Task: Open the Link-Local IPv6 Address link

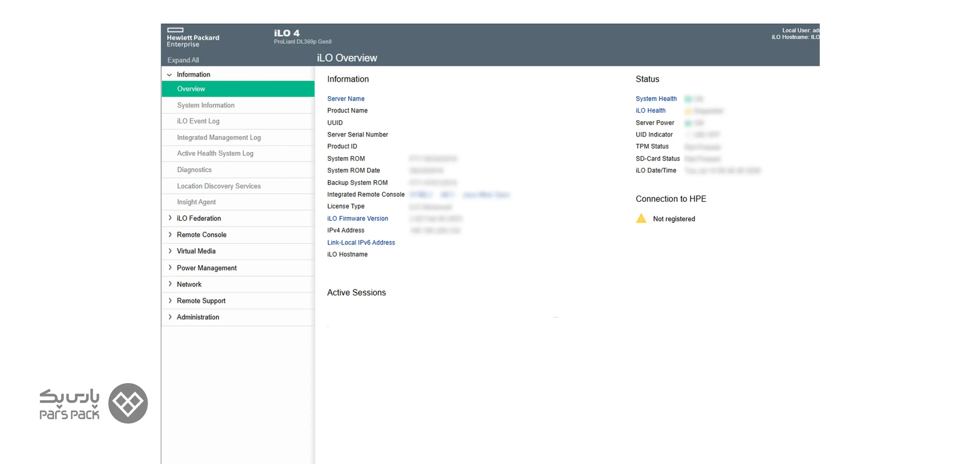Action: click(x=361, y=242)
